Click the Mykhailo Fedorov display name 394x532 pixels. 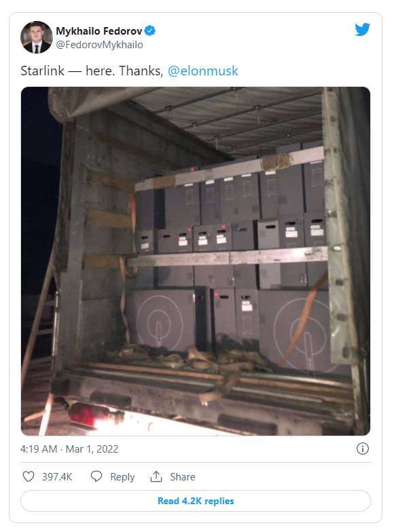(x=99, y=31)
